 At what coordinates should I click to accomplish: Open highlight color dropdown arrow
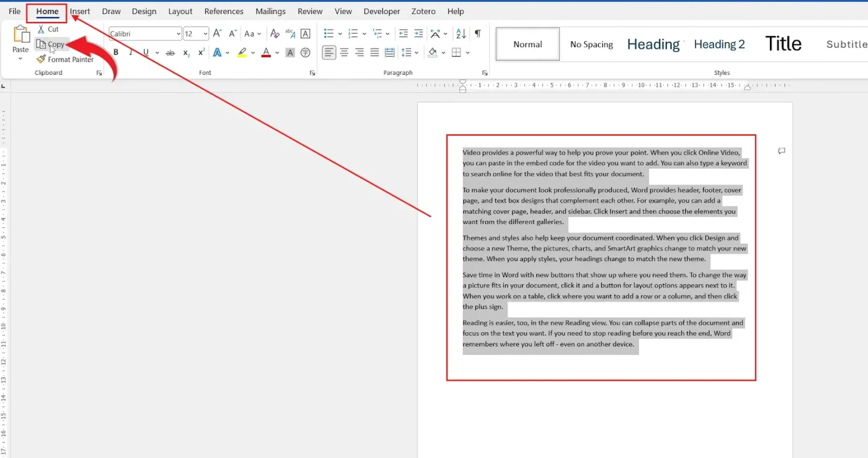(x=253, y=53)
